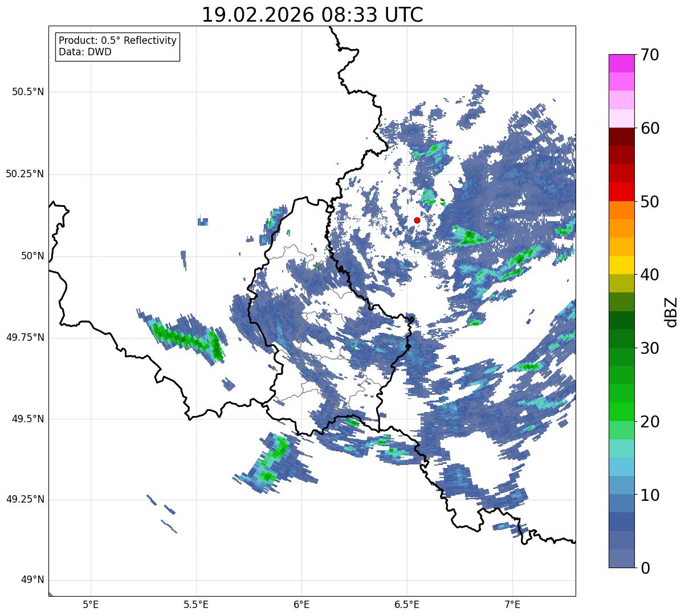
Task: Pick the yellow colorbar segment above 40
Action: coord(622,265)
